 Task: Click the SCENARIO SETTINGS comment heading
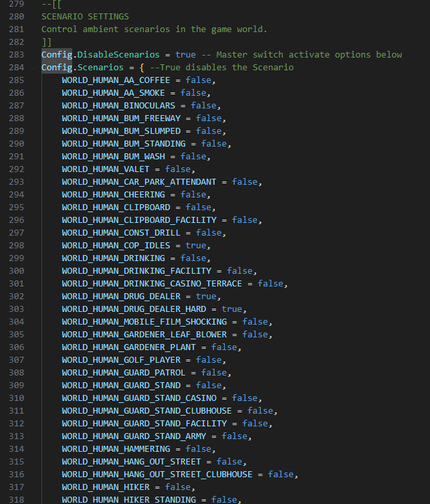tap(85, 17)
